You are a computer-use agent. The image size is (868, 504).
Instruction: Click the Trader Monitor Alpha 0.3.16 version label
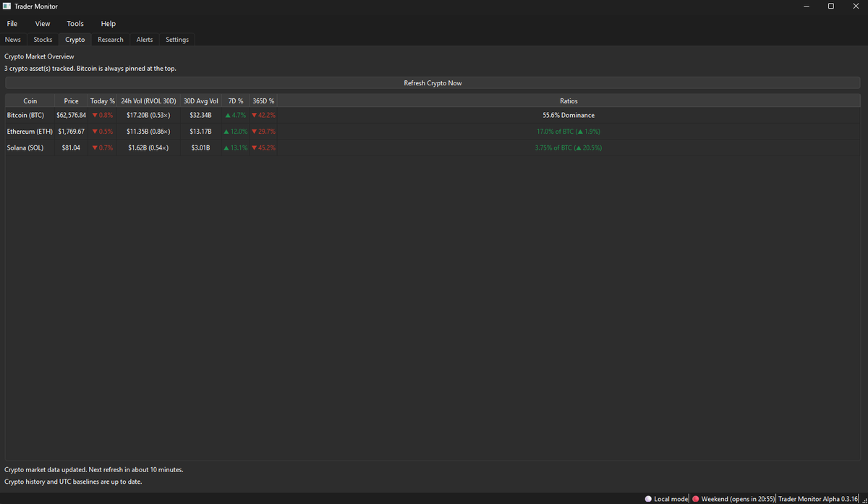818,499
